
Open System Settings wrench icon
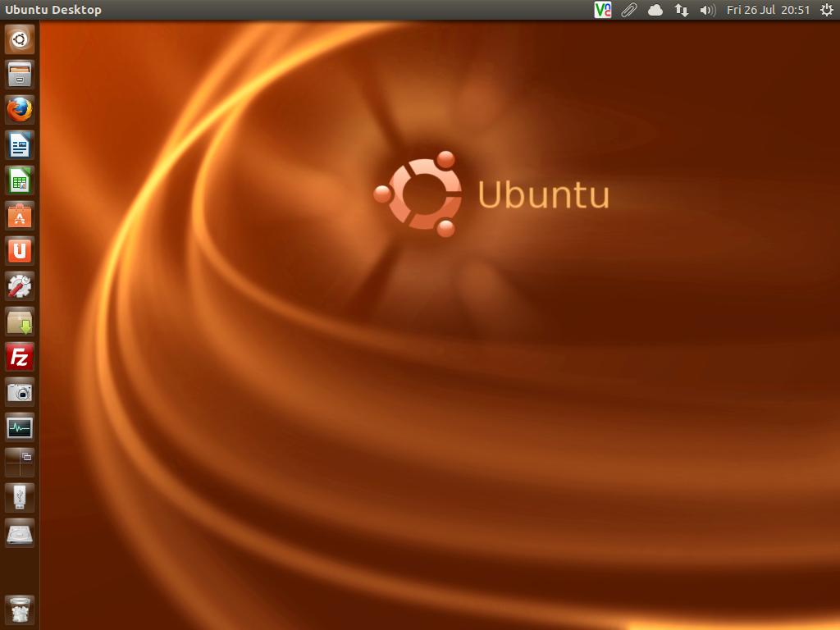coord(20,286)
